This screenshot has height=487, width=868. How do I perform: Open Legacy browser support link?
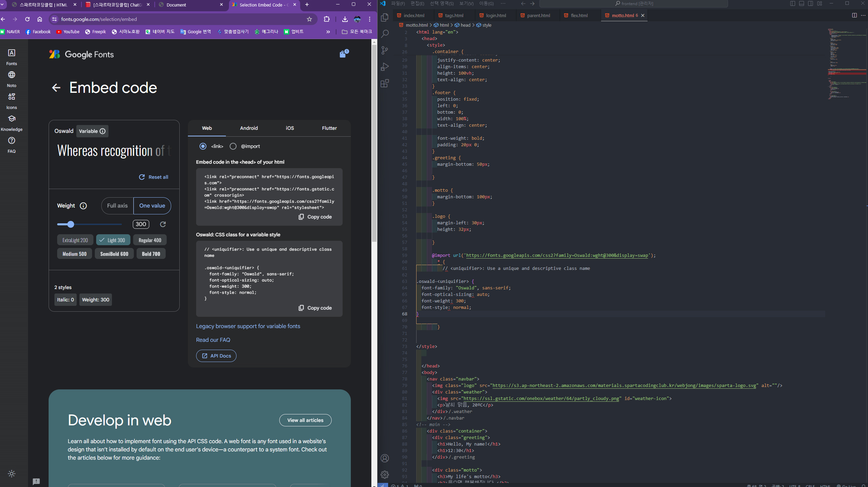[x=248, y=326]
